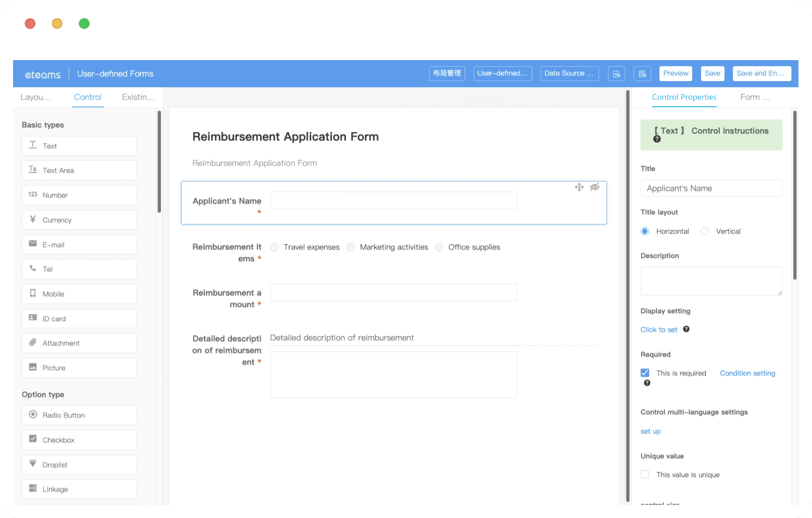Image resolution: width=812 pixels, height=518 pixels.
Task: Select the Attachment paperclip control
Action: (x=79, y=343)
